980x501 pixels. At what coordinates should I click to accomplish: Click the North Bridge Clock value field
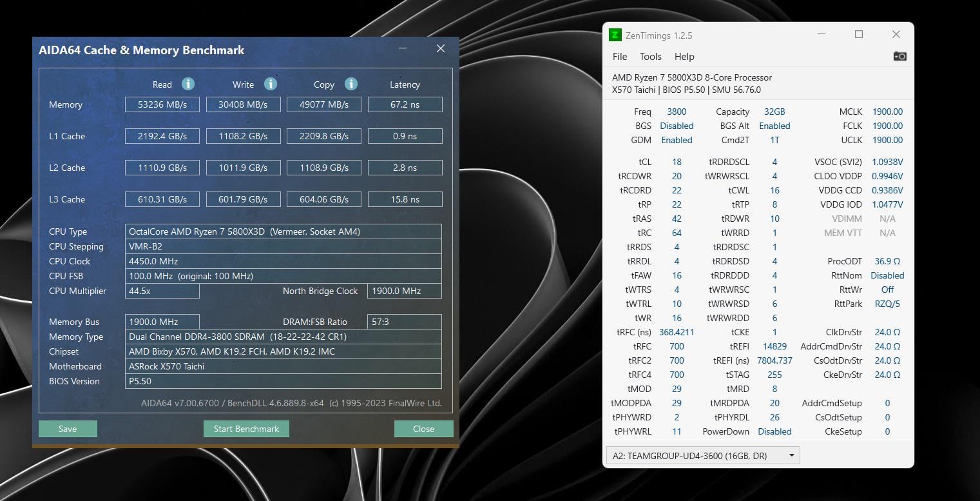point(405,291)
